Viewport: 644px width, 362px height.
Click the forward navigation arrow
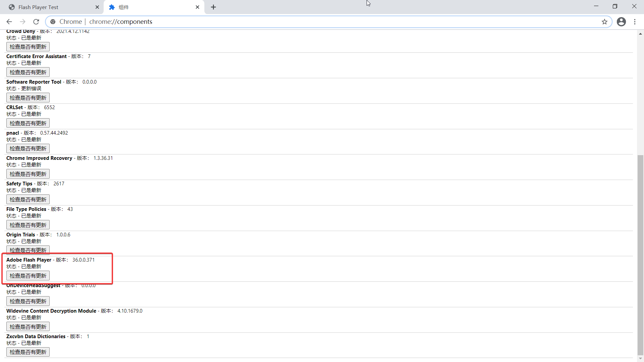click(22, 22)
